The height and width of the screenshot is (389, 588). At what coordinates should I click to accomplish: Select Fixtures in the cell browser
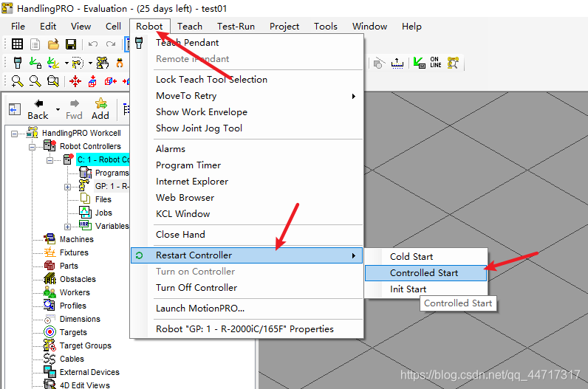[x=74, y=252]
